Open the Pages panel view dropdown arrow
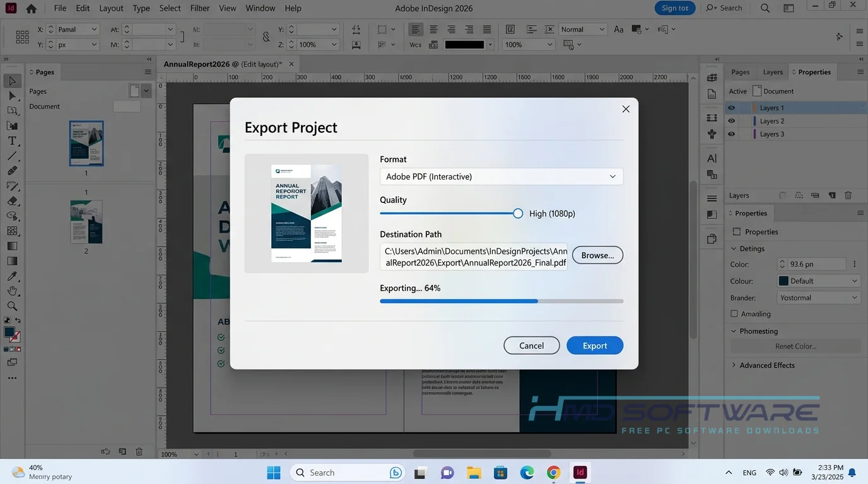The image size is (868, 484). click(146, 91)
